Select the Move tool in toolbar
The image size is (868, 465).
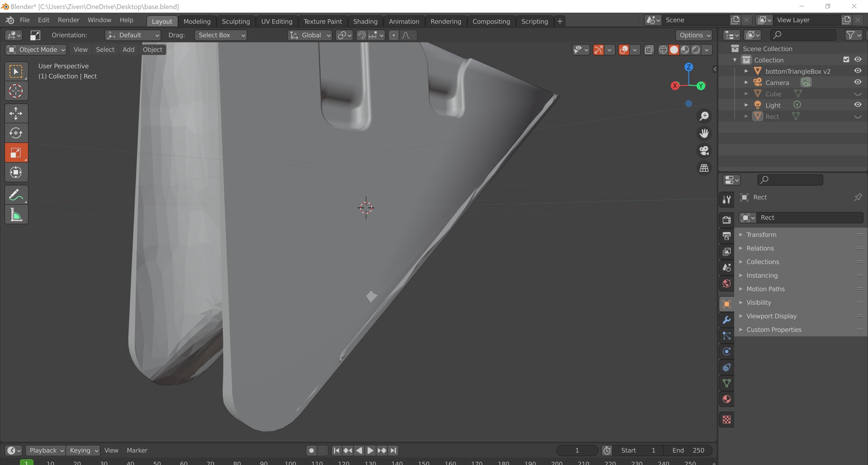point(16,113)
